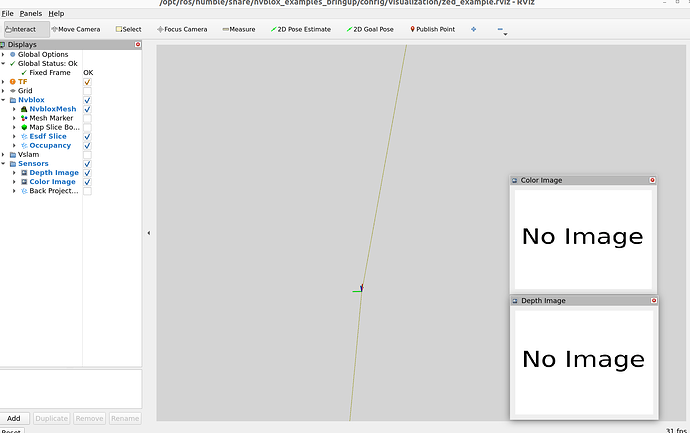Click the Map Slice Bounds green icon
The image size is (690, 433).
point(24,127)
